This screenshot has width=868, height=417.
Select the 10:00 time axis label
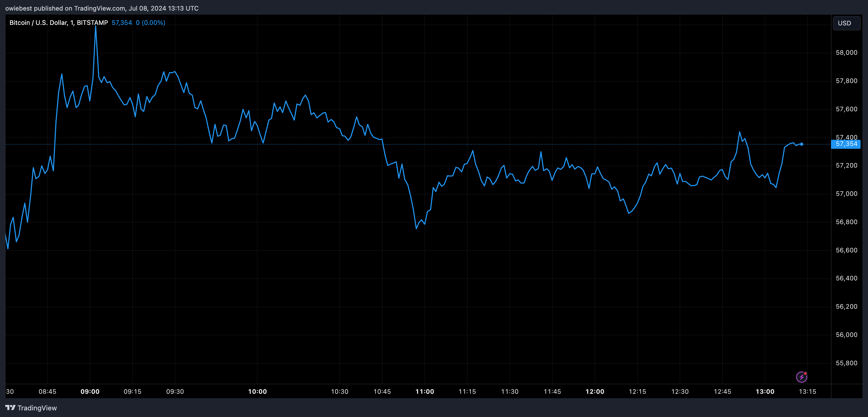coord(258,391)
